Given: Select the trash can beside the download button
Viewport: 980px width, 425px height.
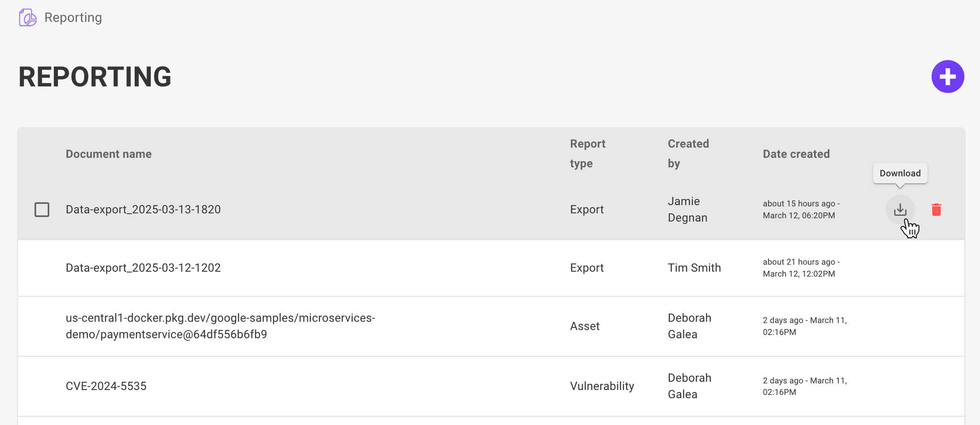Looking at the screenshot, I should 935,209.
